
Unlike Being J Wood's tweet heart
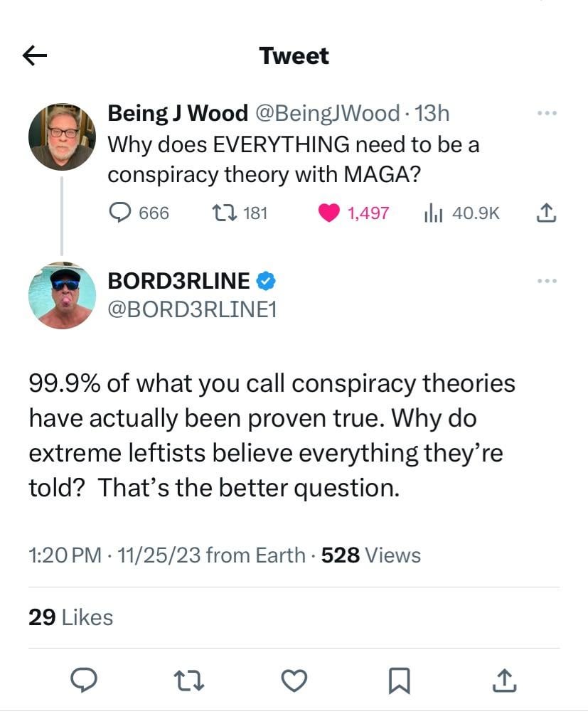click(x=328, y=213)
